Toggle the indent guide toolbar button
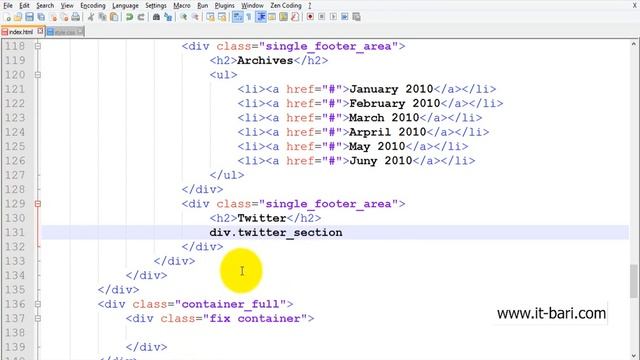Image resolution: width=640 pixels, height=360 pixels. 260,17
